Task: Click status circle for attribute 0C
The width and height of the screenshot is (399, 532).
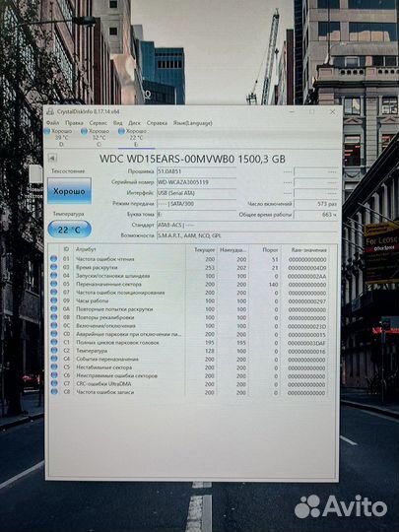Action: pyautogui.click(x=53, y=325)
